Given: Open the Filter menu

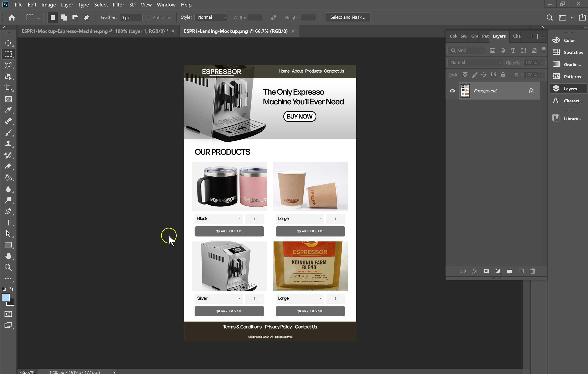Looking at the screenshot, I should pyautogui.click(x=118, y=5).
